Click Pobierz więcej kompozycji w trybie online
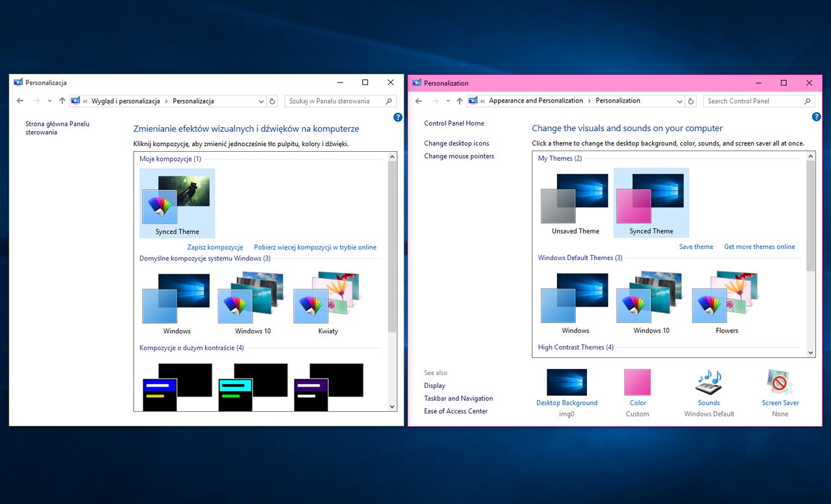The image size is (831, 504). point(315,247)
